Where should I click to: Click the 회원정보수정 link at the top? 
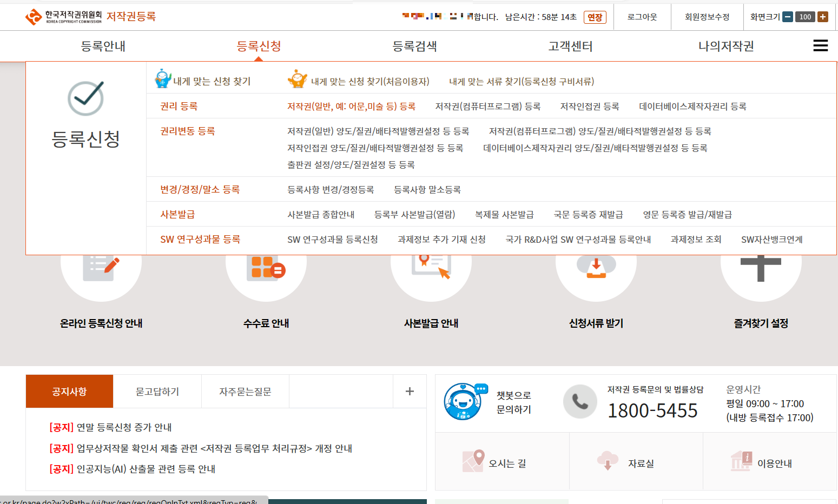click(707, 17)
